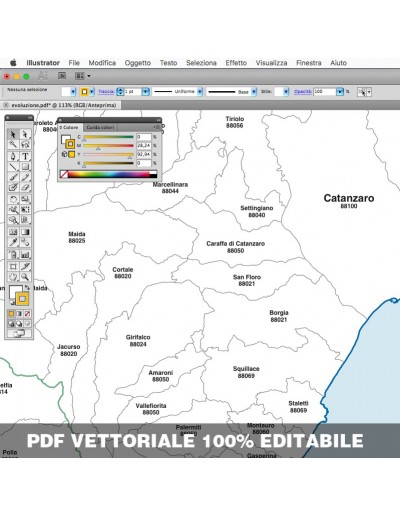Pick a color from the Color panel spectrum bar
This screenshot has height=517, width=400.
point(109,174)
